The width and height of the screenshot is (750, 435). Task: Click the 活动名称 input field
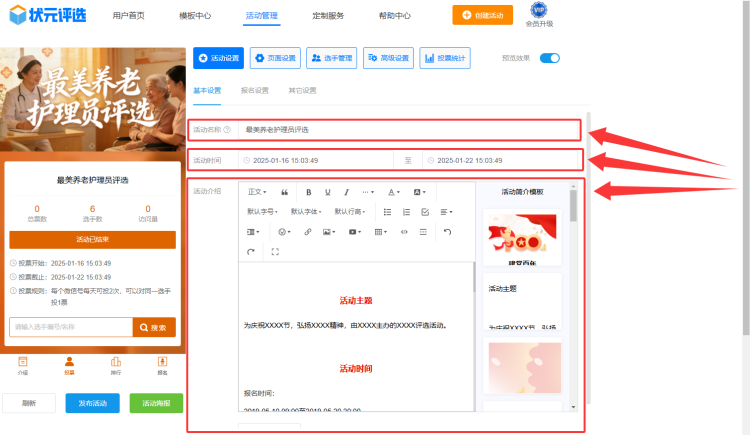(409, 130)
